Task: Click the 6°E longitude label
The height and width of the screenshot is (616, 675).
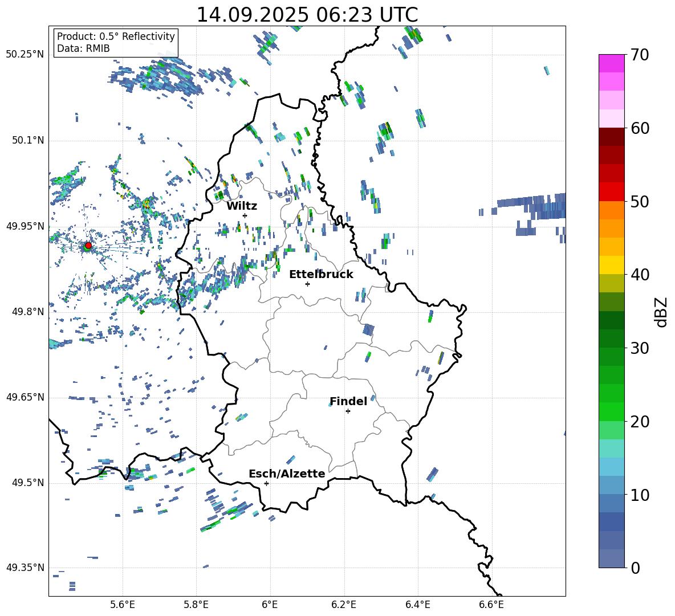Action: (270, 605)
